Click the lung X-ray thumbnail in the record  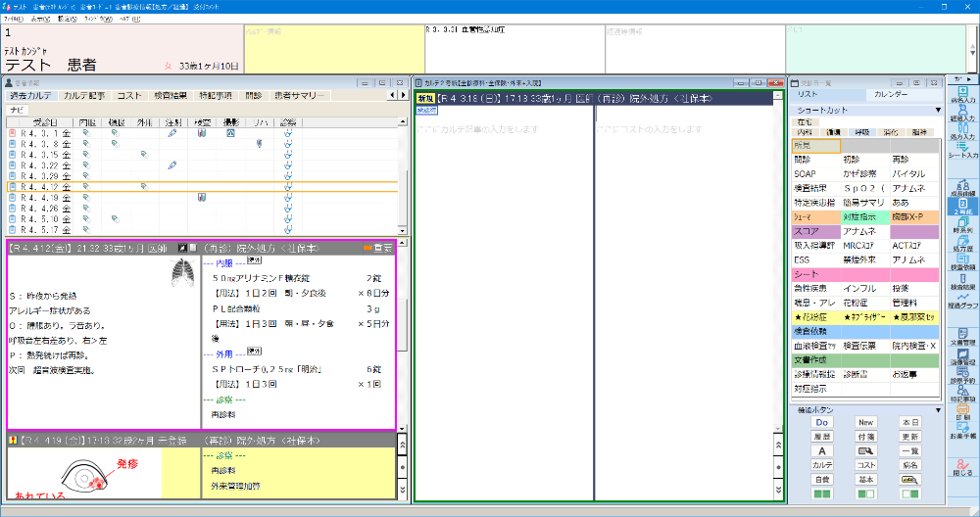182,274
